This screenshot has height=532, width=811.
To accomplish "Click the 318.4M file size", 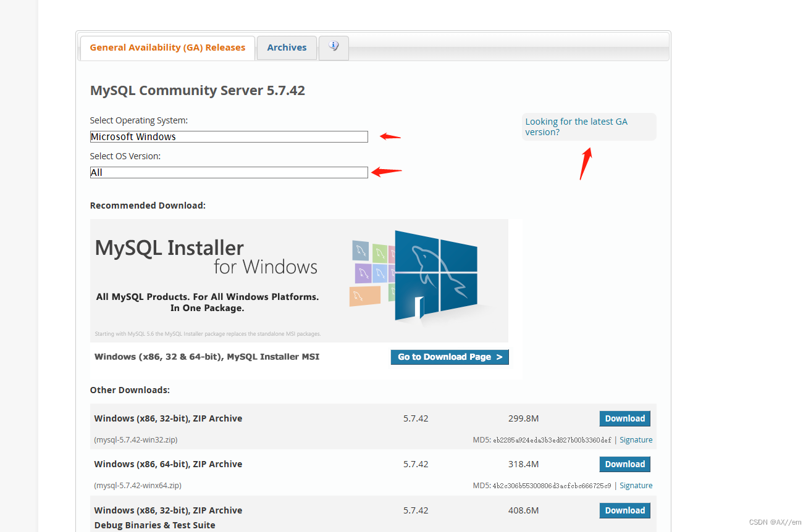I will 523,464.
